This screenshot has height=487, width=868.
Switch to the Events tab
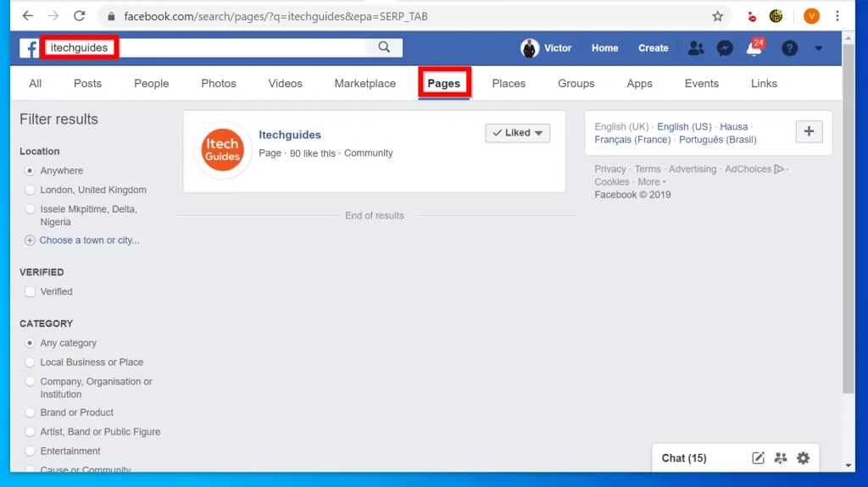[x=701, y=84]
